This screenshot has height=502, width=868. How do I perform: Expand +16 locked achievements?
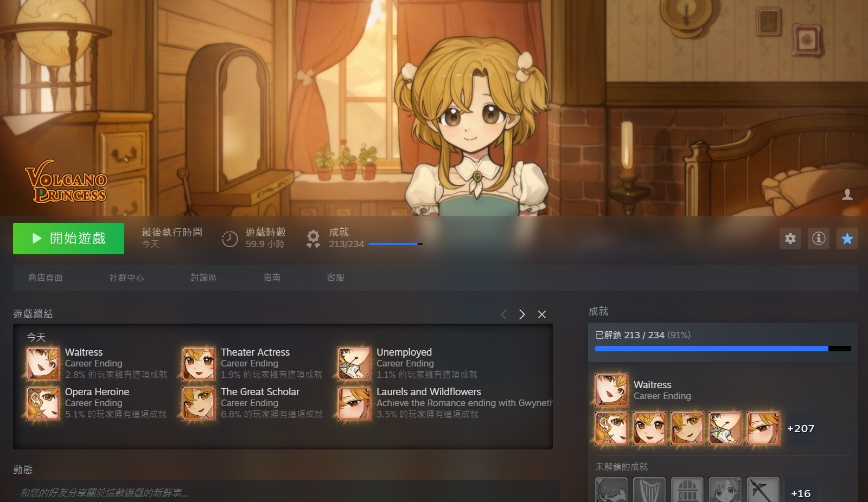801,492
